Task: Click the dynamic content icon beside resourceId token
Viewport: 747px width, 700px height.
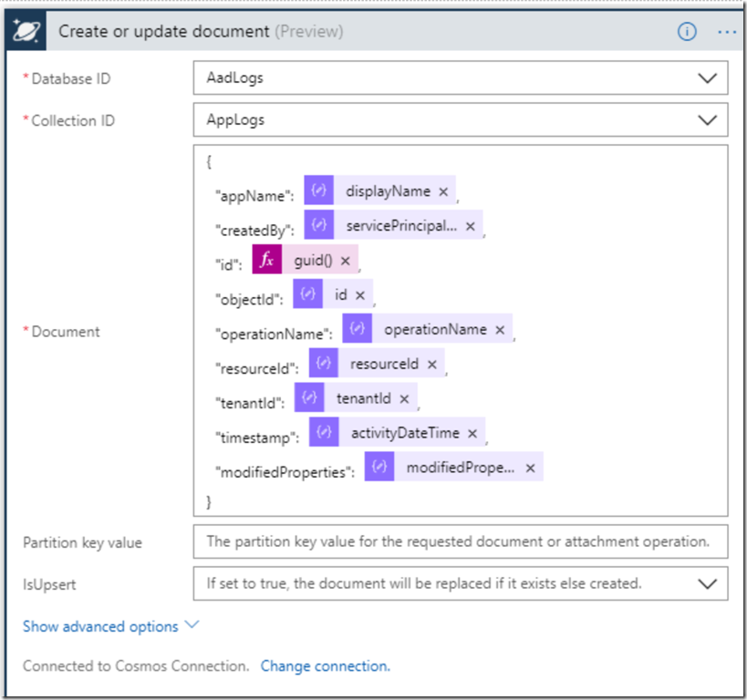Action: click(324, 363)
